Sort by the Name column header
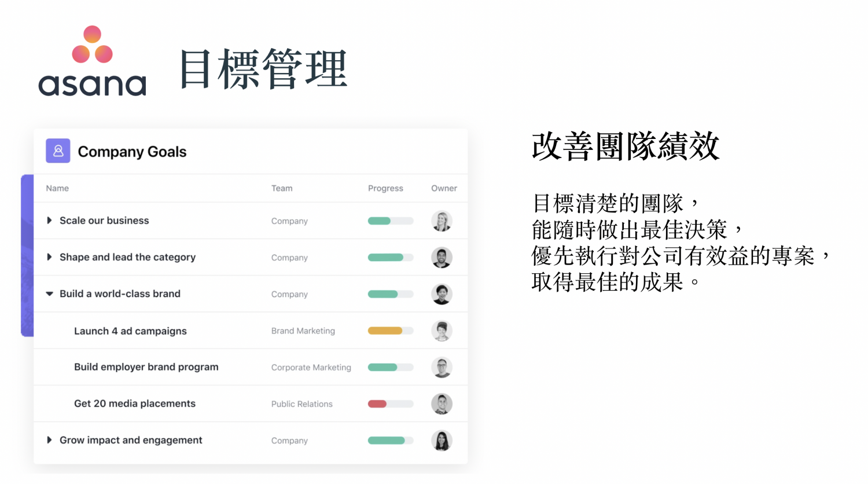 [x=57, y=188]
